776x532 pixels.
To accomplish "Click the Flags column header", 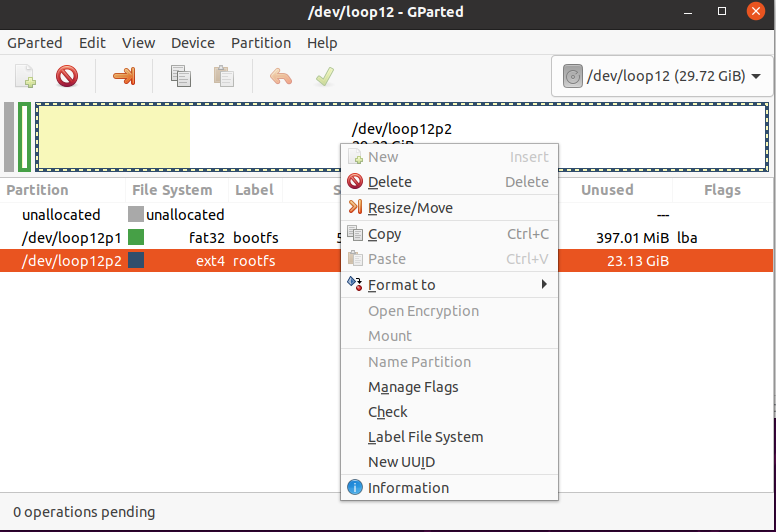I will tap(723, 190).
